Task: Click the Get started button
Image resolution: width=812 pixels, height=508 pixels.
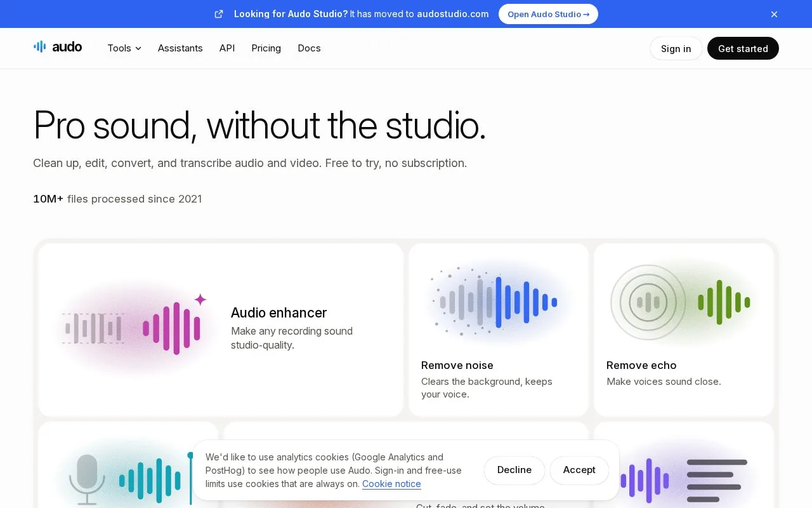Action: click(x=743, y=48)
